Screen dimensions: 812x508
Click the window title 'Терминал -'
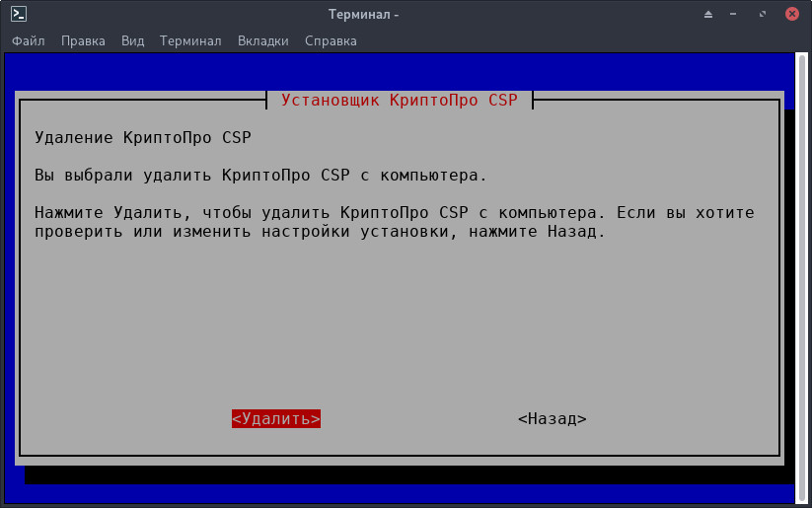point(363,14)
